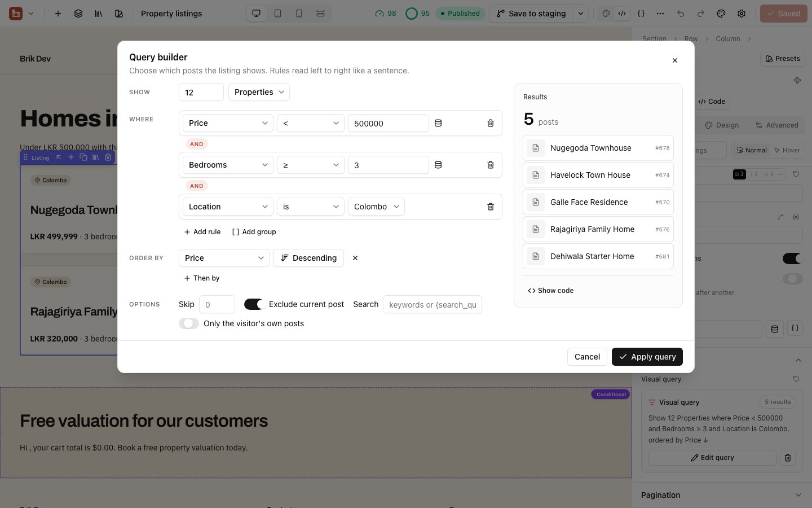This screenshot has height=508, width=812.
Task: Open the less-than operator dropdown
Action: (x=311, y=123)
